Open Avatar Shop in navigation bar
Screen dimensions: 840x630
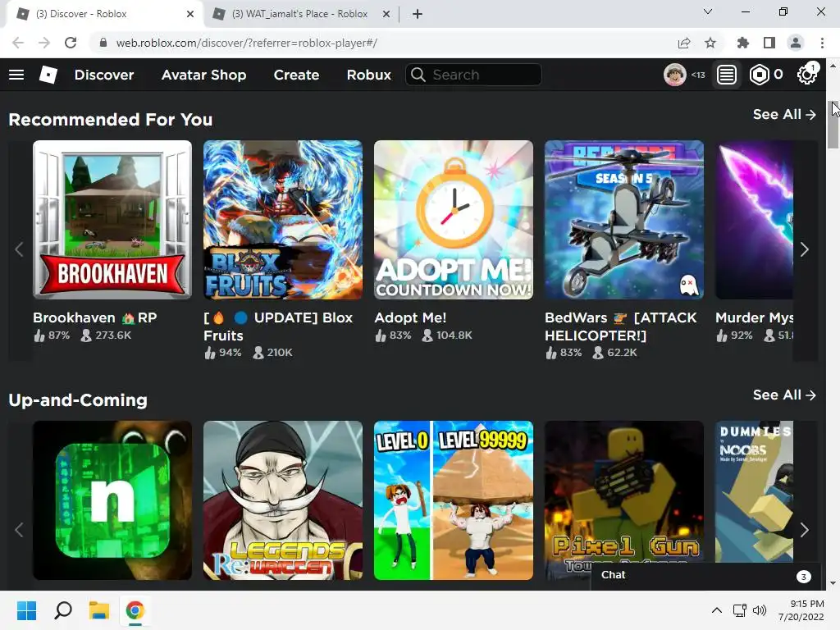click(203, 75)
